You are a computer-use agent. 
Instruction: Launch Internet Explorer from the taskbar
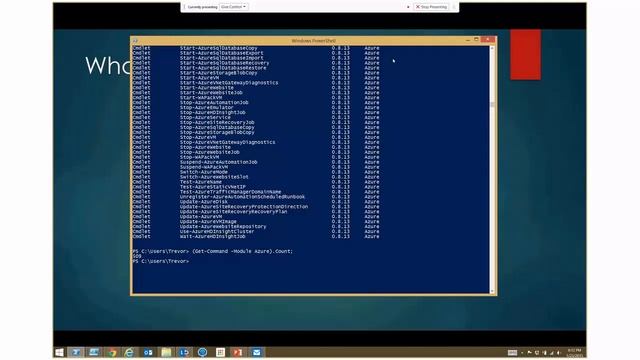tap(129, 352)
